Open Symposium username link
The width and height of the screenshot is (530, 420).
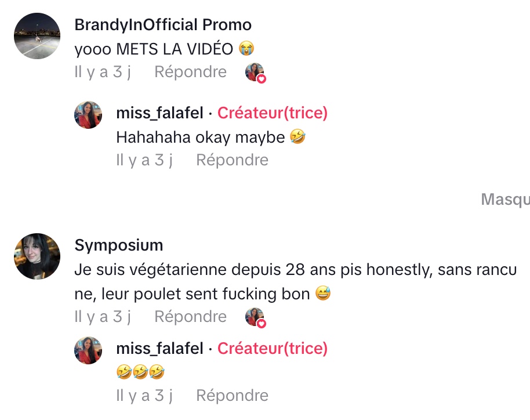(119, 245)
